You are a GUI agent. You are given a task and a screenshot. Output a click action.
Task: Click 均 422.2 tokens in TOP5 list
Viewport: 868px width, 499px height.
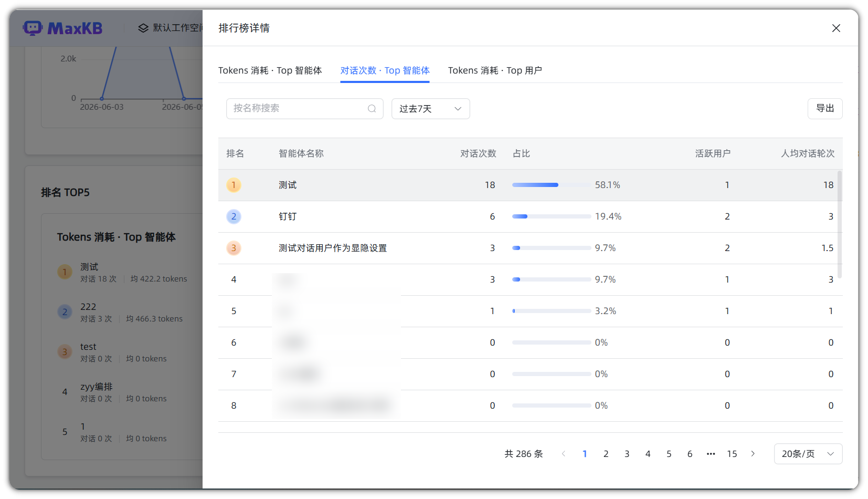[x=158, y=279]
